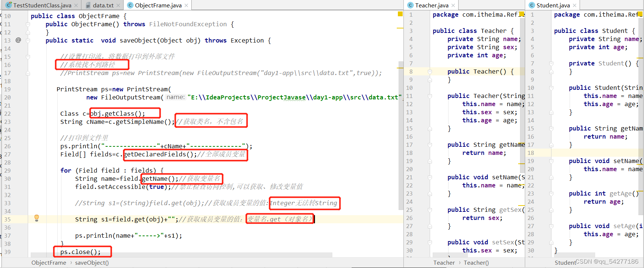Click the 'name:' parameter hint on line 20
The width and height of the screenshot is (644, 268).
coord(175,97)
